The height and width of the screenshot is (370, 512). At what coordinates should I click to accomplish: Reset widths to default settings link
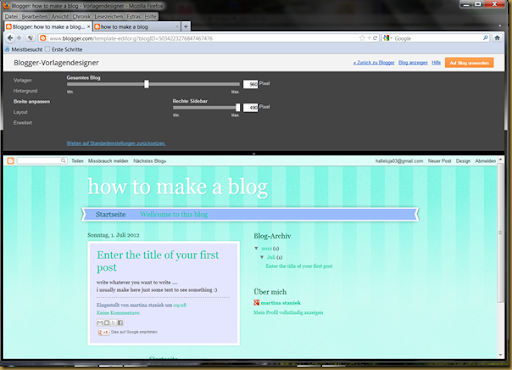[x=116, y=143]
